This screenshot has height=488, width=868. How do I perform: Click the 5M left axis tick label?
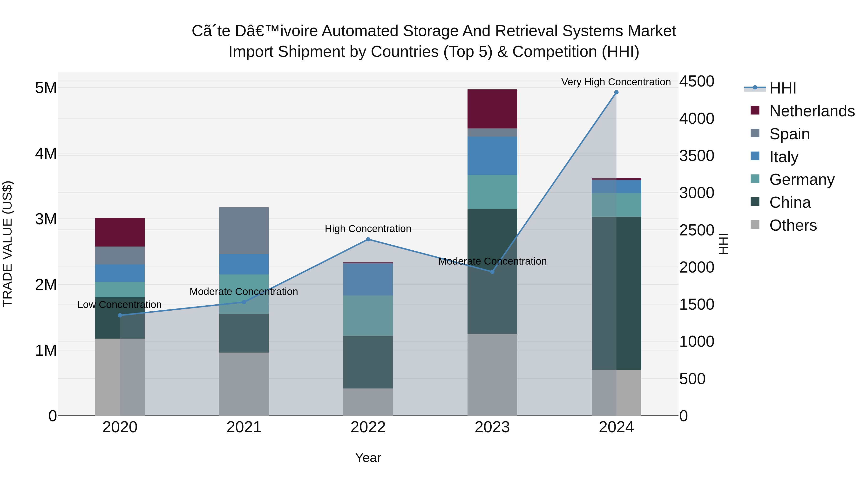46,88
